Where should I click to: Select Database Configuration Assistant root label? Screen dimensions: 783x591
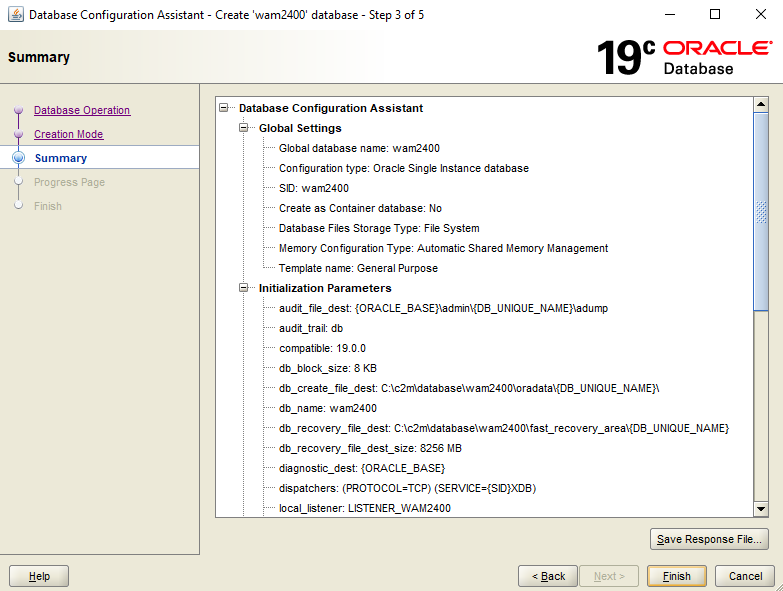point(331,108)
